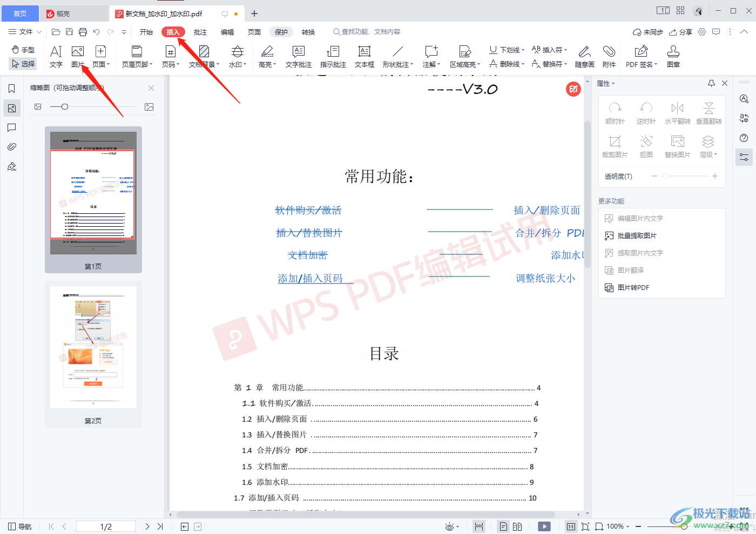Follow the 添加/插入页码 link in document
756x534 pixels.
coord(310,279)
